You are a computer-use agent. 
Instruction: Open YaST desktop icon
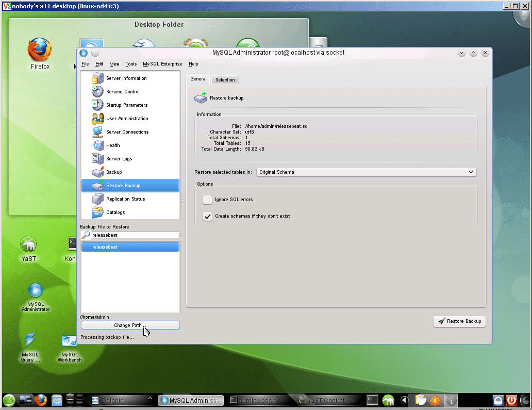[x=28, y=249]
